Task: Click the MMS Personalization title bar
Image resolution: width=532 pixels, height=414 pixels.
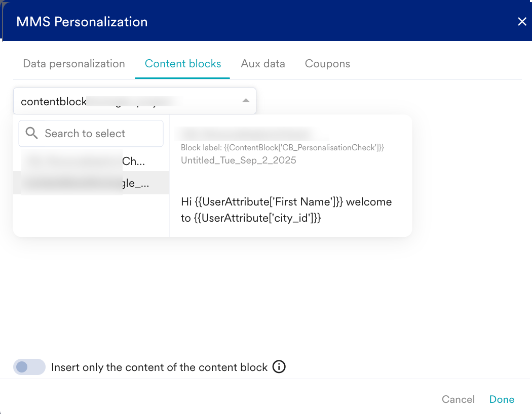Action: (x=253, y=22)
